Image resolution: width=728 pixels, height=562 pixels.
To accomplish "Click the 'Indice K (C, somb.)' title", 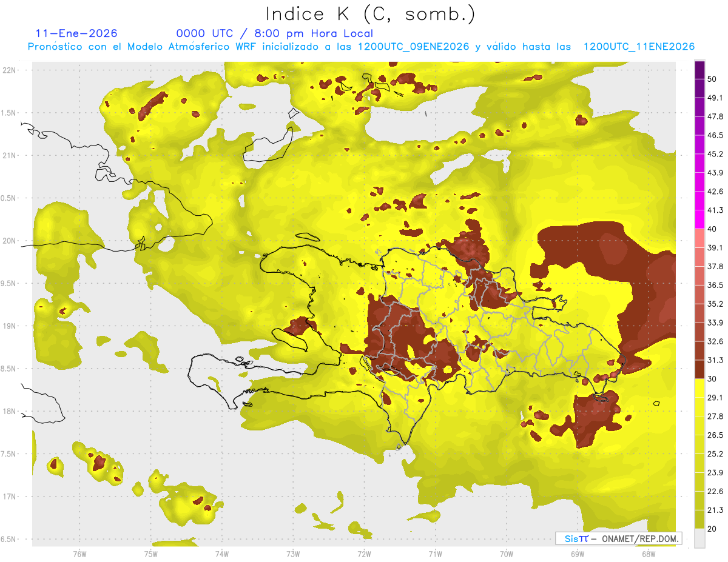I will coord(371,15).
